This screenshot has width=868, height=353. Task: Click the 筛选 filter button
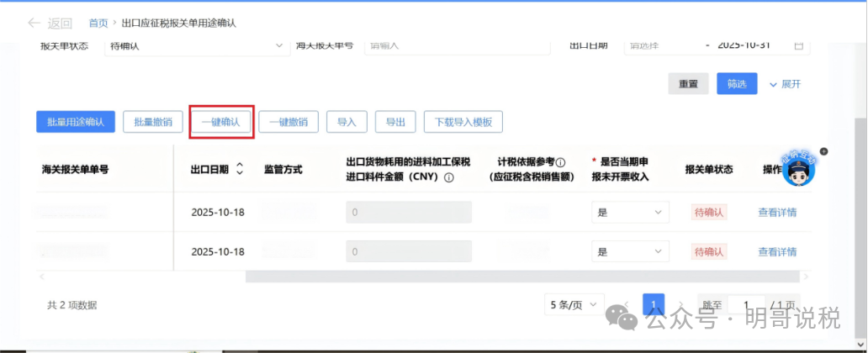point(737,84)
